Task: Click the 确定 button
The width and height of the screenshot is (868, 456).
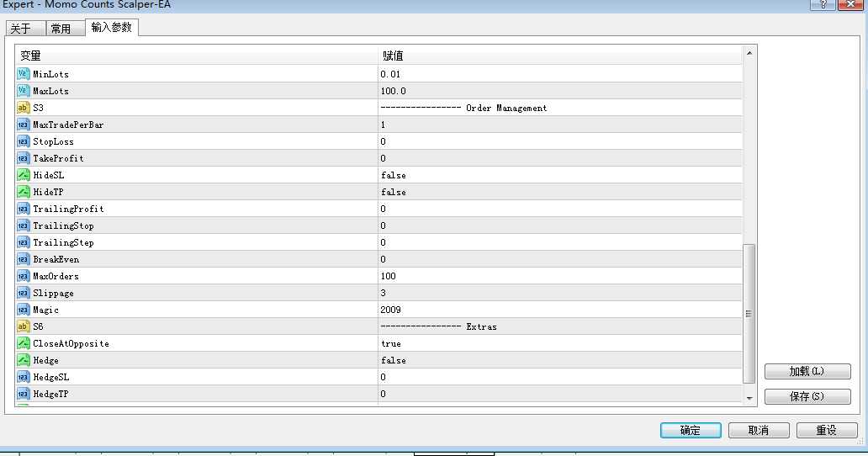Action: pos(691,430)
